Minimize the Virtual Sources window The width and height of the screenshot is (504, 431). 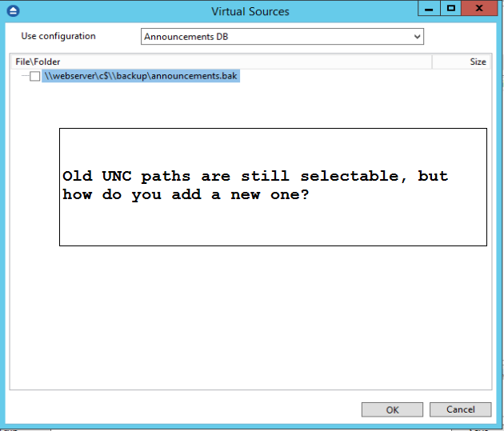pyautogui.click(x=429, y=8)
